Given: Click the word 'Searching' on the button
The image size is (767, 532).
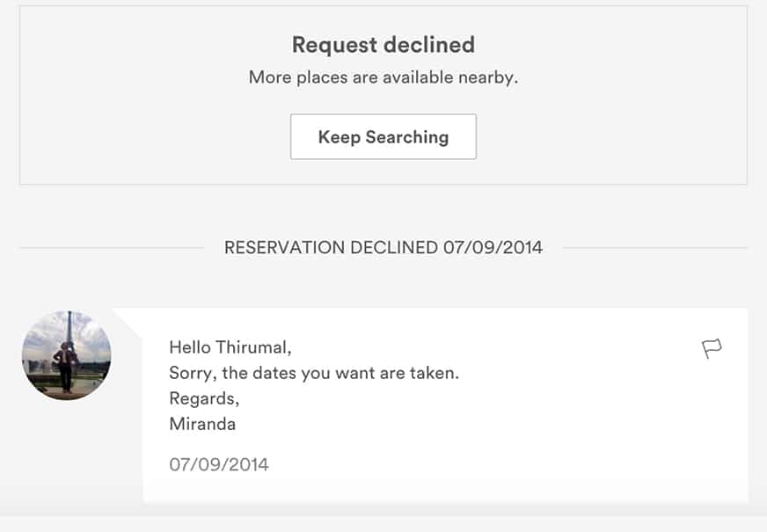Looking at the screenshot, I should tap(407, 137).
